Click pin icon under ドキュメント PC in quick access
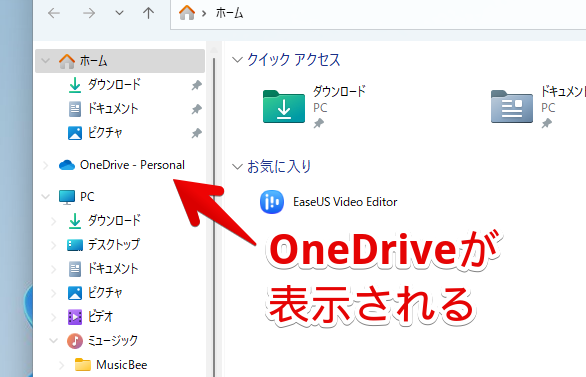Image resolution: width=586 pixels, height=377 pixels. [546, 123]
